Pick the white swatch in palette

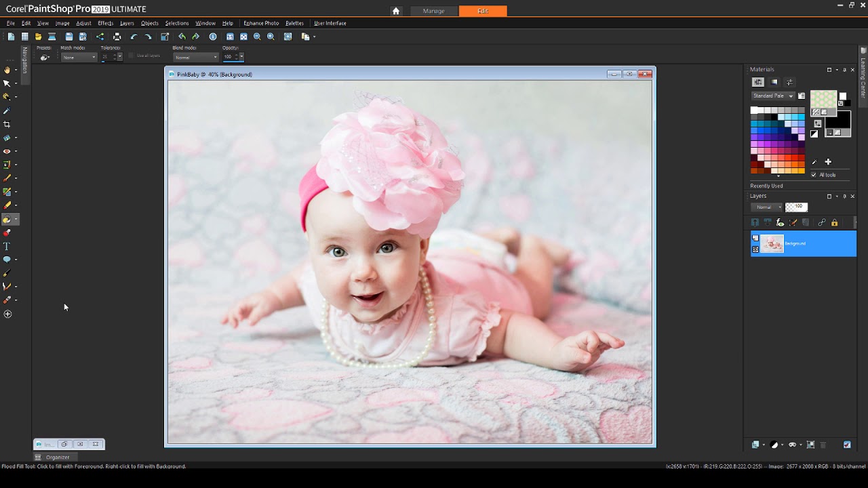point(755,110)
